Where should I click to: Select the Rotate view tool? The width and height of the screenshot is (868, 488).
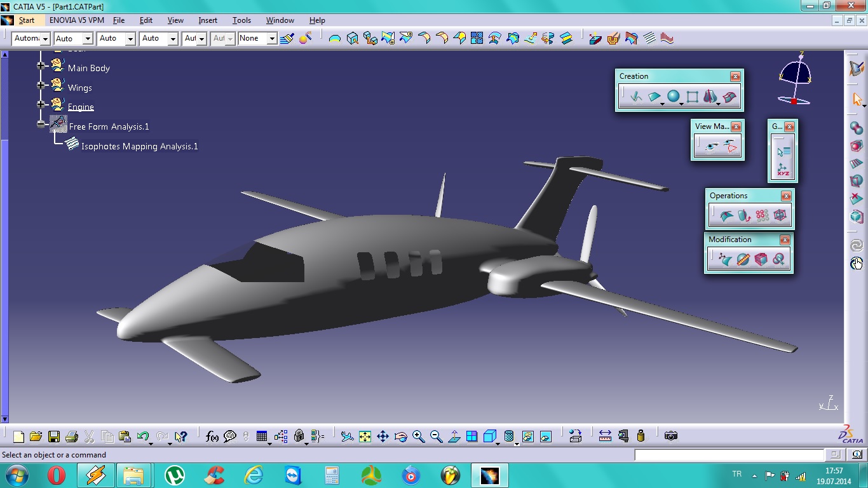point(400,437)
